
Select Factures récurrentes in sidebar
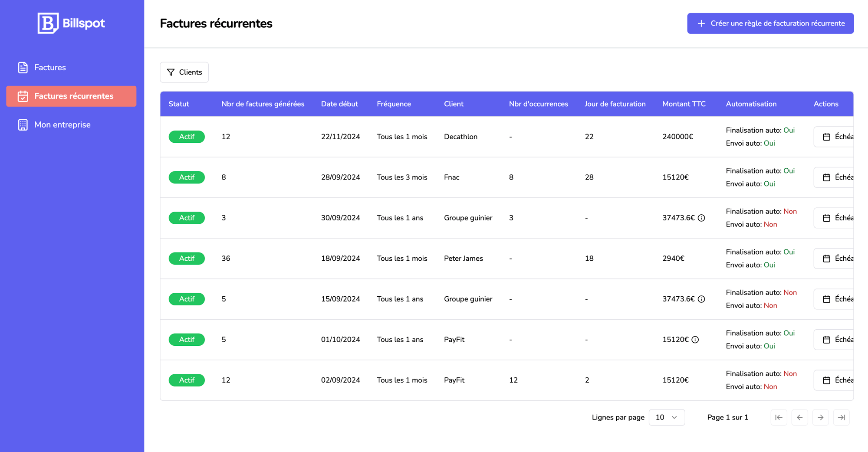[71, 96]
